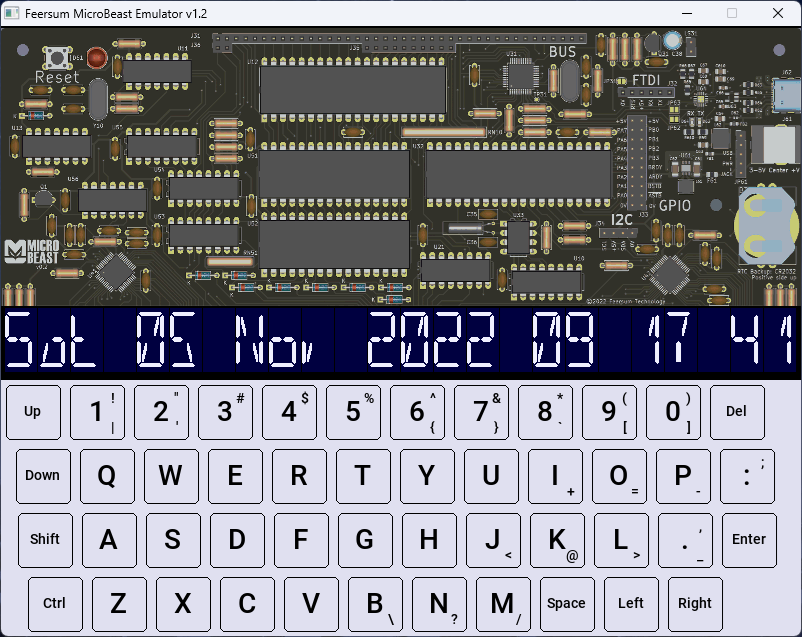This screenshot has height=637, width=802.
Task: Tap the F key
Action: tap(301, 540)
